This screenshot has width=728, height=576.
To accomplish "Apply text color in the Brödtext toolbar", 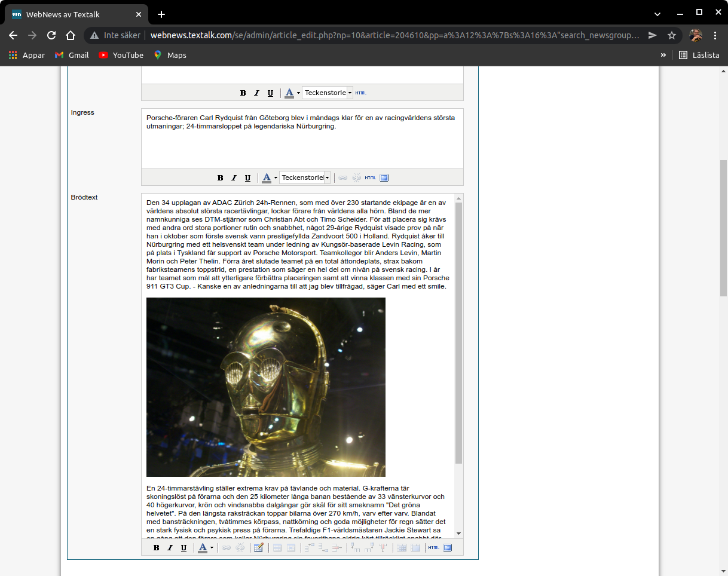I will [x=203, y=547].
